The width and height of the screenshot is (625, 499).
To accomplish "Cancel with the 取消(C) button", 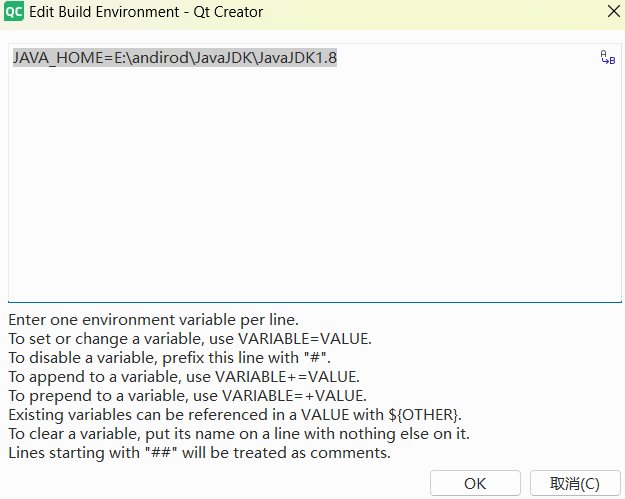I will pyautogui.click(x=575, y=483).
